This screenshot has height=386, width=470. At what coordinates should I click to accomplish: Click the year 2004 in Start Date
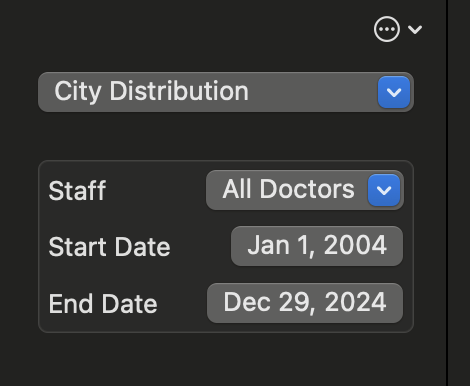(355, 245)
